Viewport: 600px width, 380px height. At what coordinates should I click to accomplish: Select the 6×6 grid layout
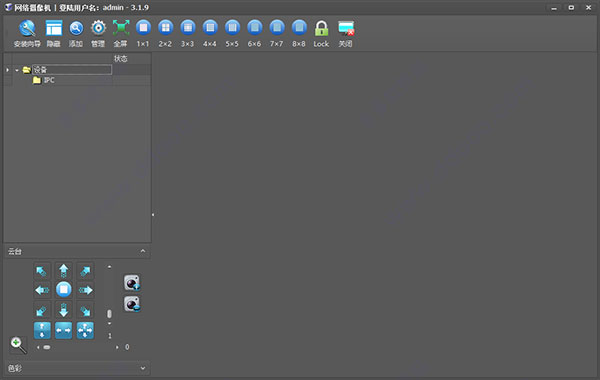point(254,34)
